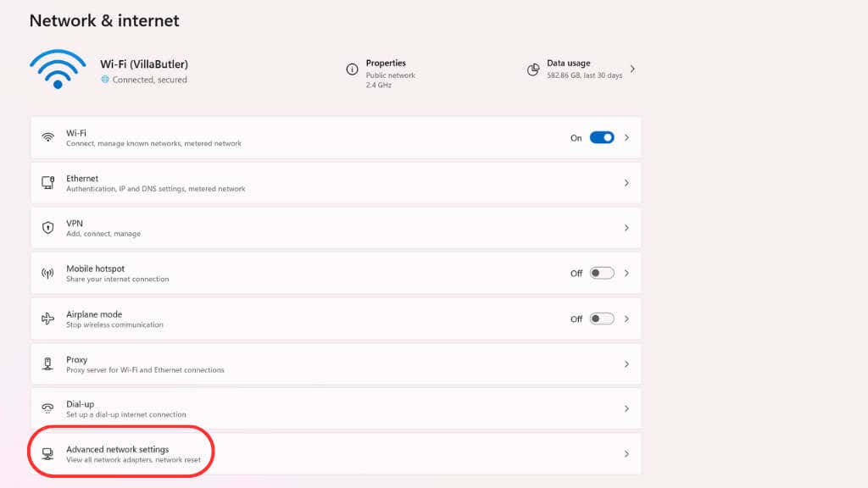The width and height of the screenshot is (868, 488).
Task: Click the Airplane mode plane icon
Action: coord(48,319)
